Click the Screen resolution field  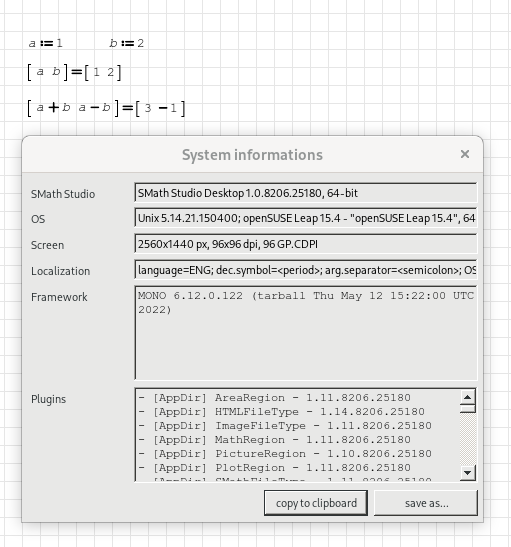tap(306, 244)
